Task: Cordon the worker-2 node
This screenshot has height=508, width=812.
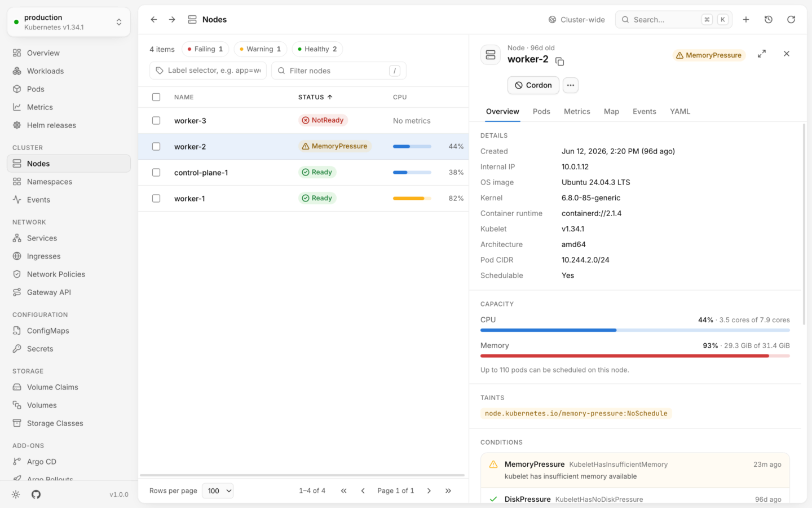Action: pos(533,85)
